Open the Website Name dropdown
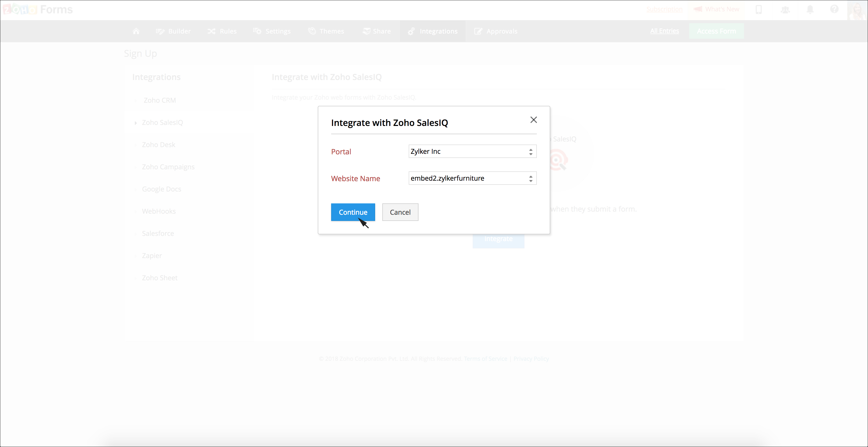Viewport: 868px width, 447px height. point(472,178)
